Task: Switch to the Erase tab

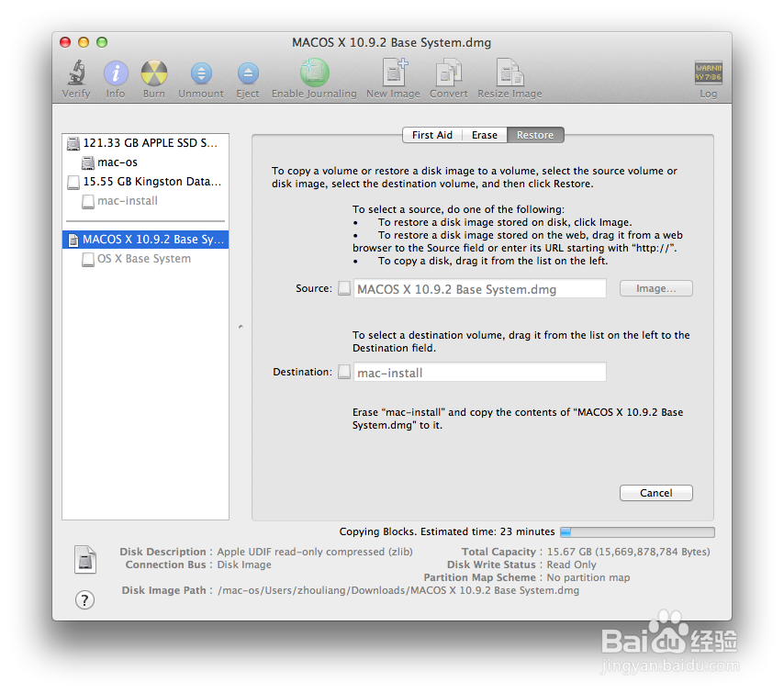Action: click(485, 135)
